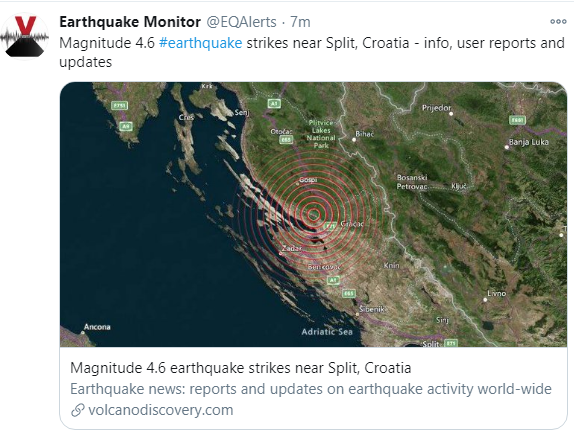The image size is (574, 440).
Task: Click the A9 road badge on Istria
Action: pos(126,126)
